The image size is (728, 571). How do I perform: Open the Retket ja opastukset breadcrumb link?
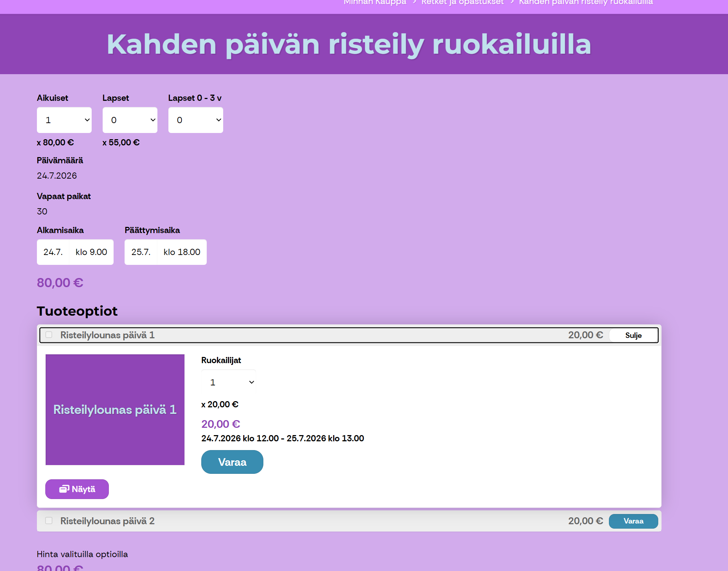(462, 2)
